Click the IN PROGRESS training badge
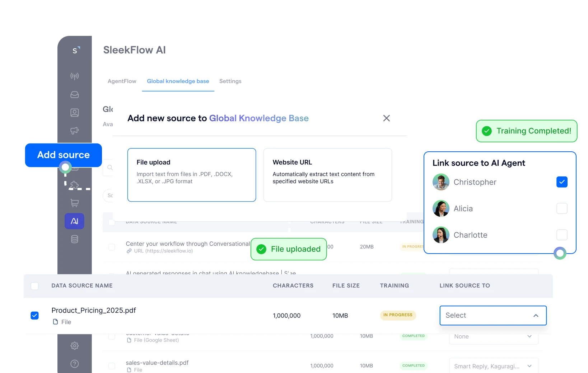 coord(398,315)
